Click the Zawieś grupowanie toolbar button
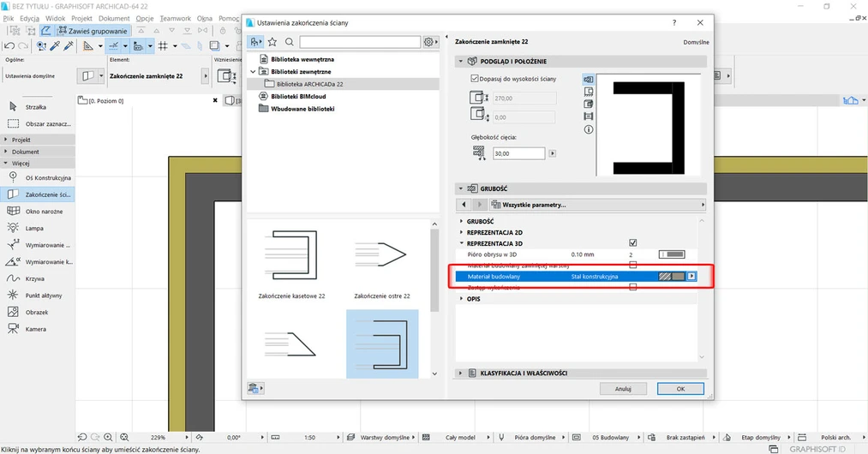Image resolution: width=868 pixels, height=454 pixels. 93,31
